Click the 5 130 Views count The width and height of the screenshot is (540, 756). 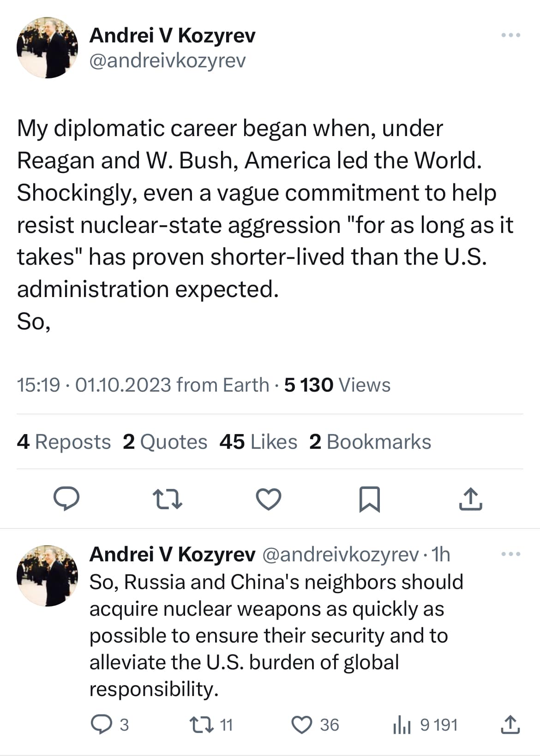[337, 385]
